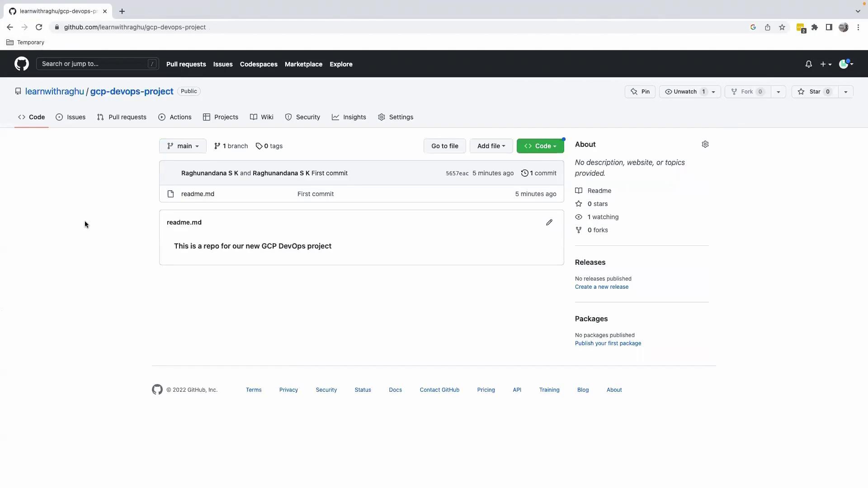Open the Projects tab
Viewport: 868px width, 488px height.
click(221, 117)
